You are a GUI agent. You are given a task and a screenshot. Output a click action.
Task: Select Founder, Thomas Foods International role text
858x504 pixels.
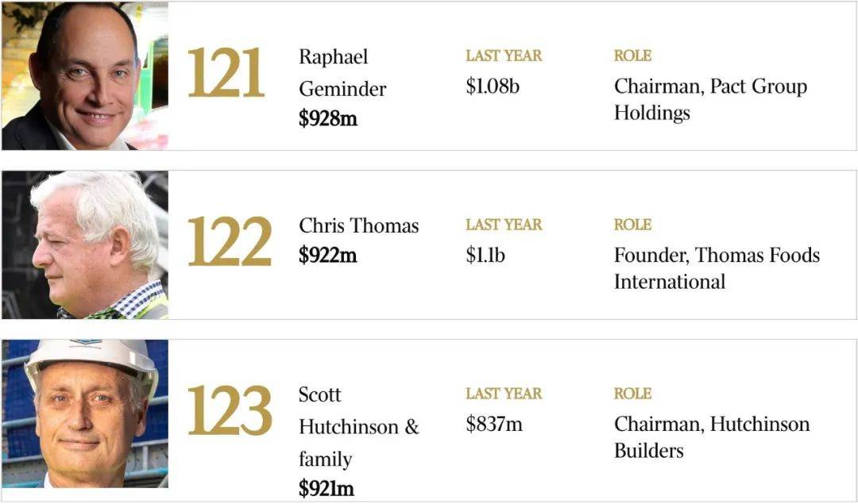pos(717,268)
